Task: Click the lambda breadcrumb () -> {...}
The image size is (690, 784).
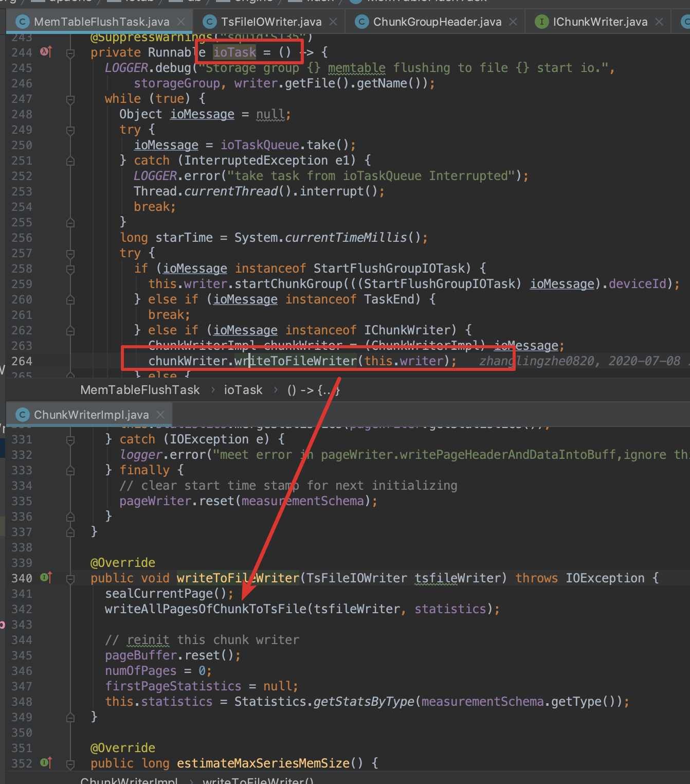Action: click(x=313, y=390)
